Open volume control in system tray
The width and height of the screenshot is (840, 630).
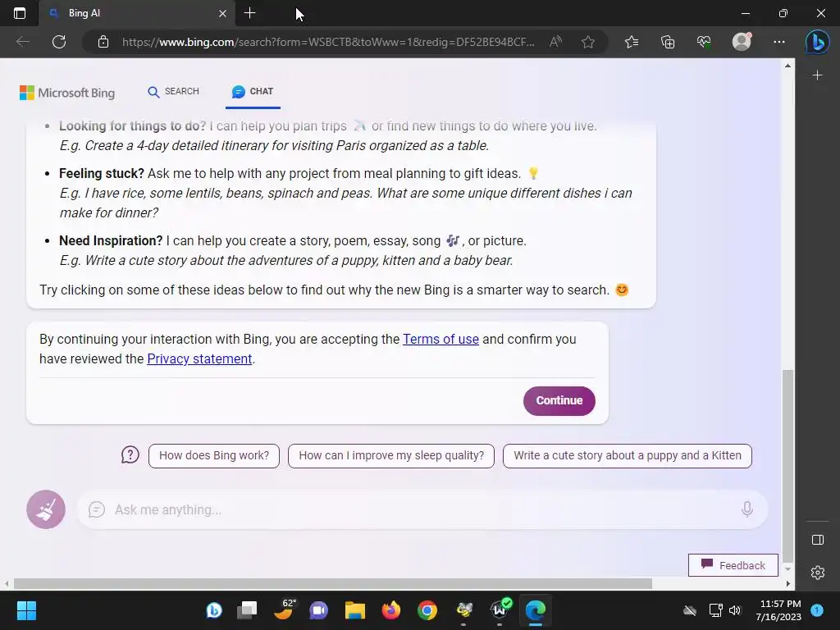pos(734,610)
